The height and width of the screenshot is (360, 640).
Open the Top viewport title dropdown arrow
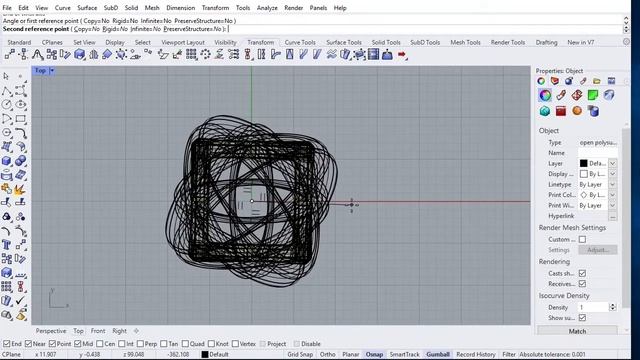pos(52,71)
